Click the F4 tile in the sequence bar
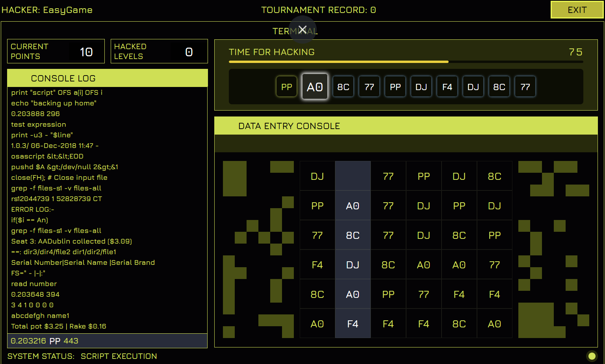The image size is (605, 364). (447, 87)
